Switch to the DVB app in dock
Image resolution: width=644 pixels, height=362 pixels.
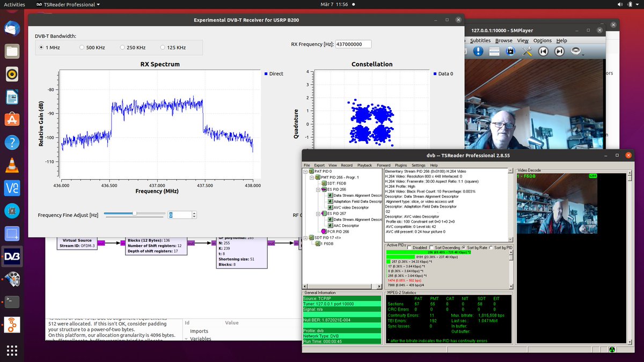coord(12,256)
